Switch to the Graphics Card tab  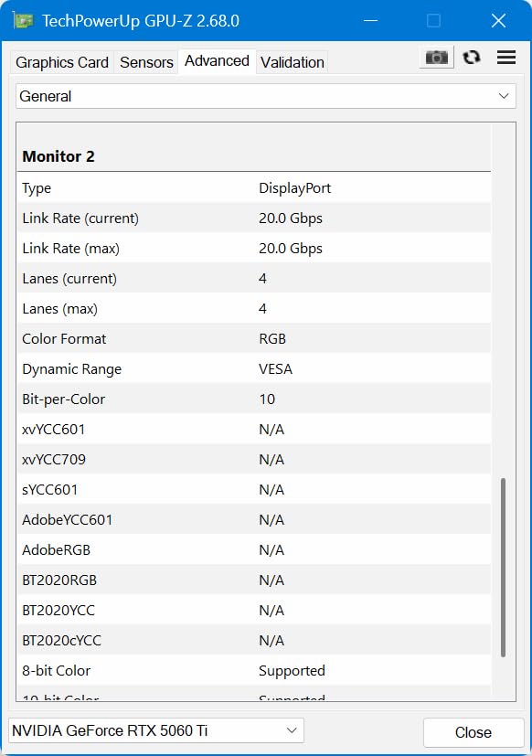click(62, 62)
